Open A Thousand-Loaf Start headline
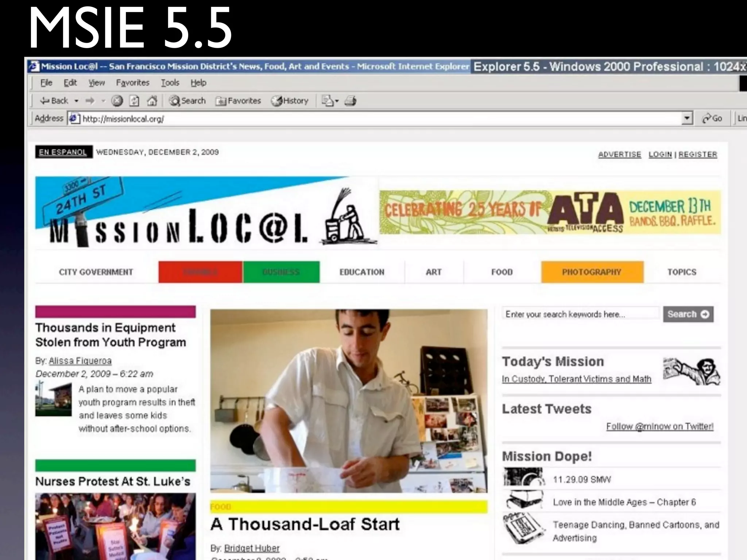This screenshot has width=747, height=560. click(305, 524)
